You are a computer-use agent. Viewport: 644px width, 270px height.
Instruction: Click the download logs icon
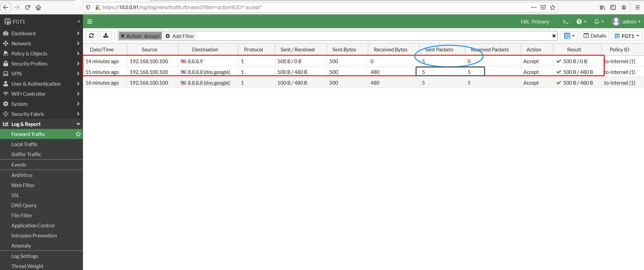(x=106, y=36)
